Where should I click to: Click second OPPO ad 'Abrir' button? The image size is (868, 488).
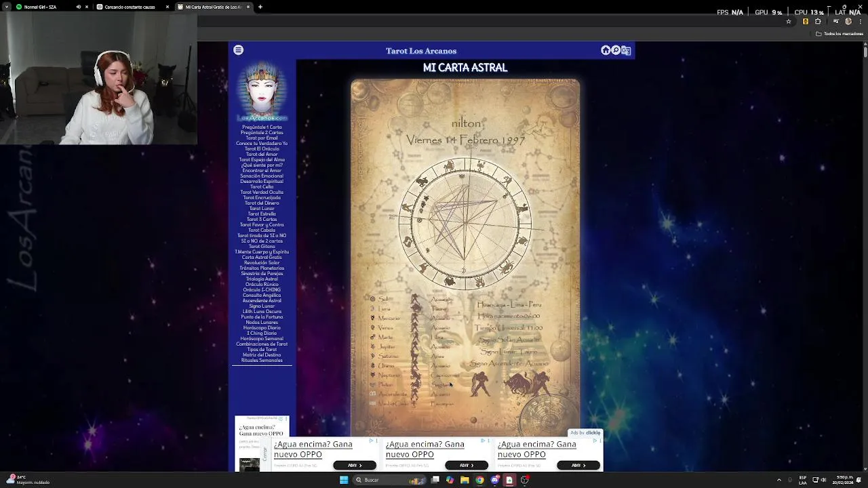(466, 465)
